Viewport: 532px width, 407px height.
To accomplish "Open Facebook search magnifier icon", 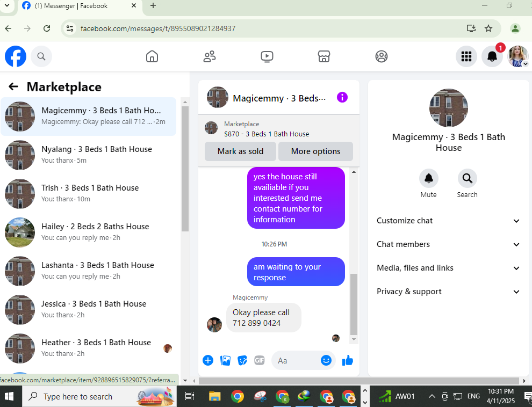I will (41, 56).
